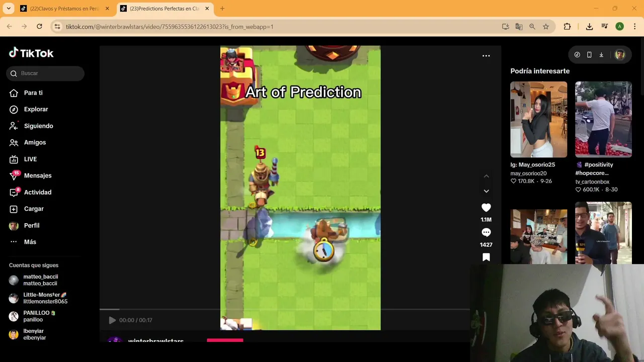Seek on the video progress bar

285,309
